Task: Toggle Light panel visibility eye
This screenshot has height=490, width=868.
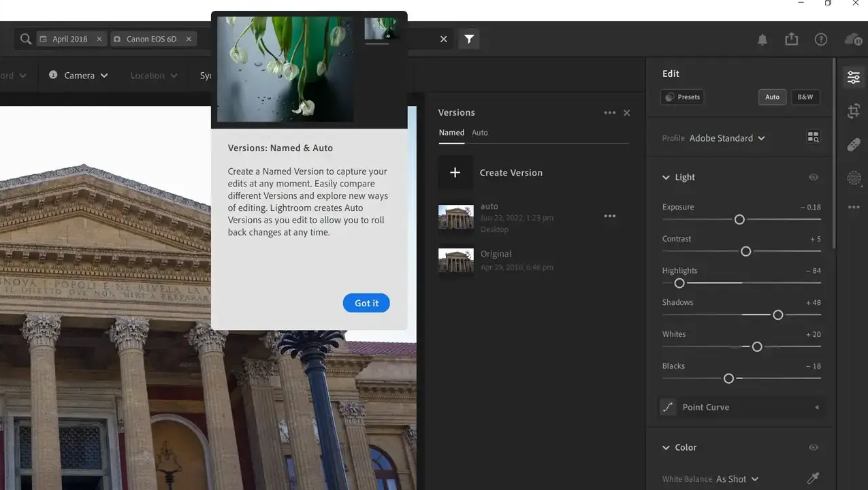Action: click(813, 177)
